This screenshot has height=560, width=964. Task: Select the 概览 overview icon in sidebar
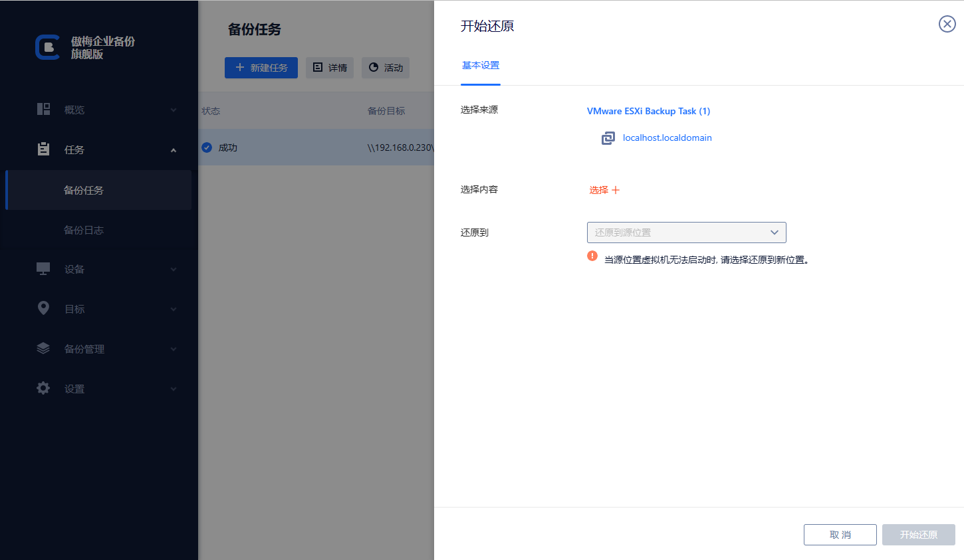[43, 109]
